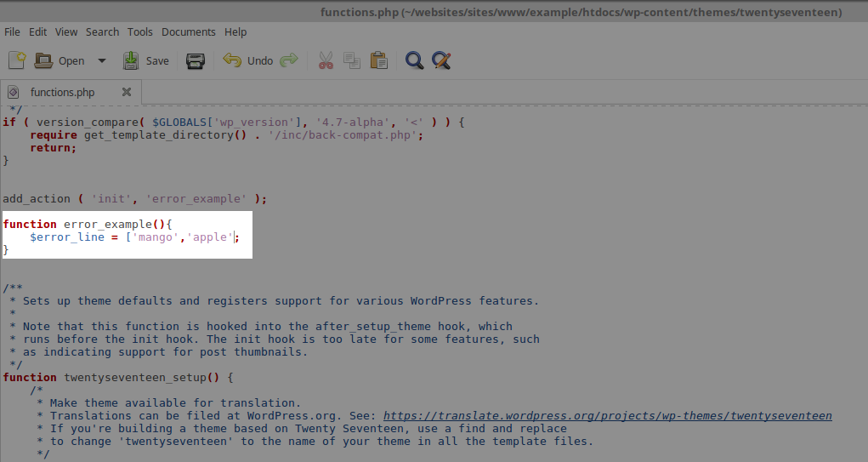Click the green Redo arrow

click(289, 60)
